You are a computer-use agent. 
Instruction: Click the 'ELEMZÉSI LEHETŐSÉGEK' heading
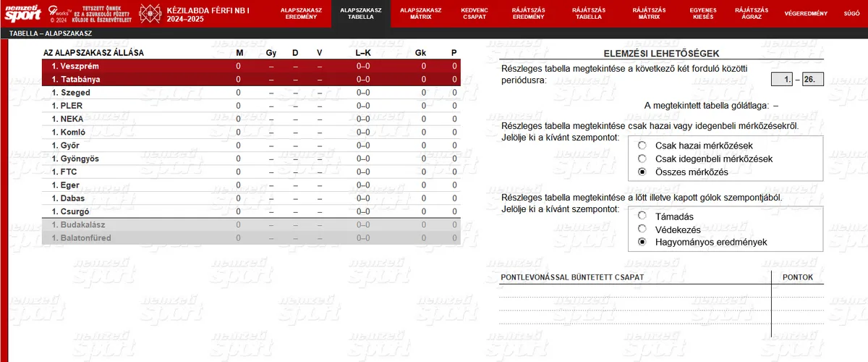pos(662,54)
